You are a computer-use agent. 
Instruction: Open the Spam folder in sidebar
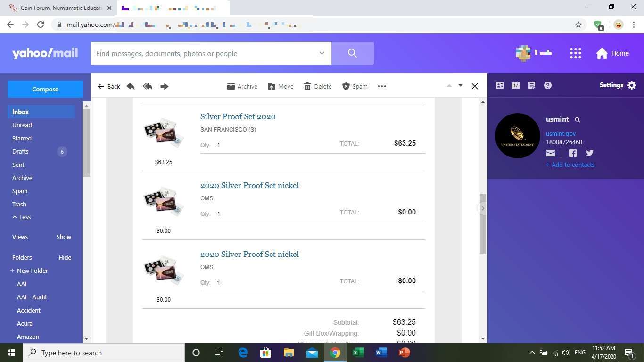20,191
